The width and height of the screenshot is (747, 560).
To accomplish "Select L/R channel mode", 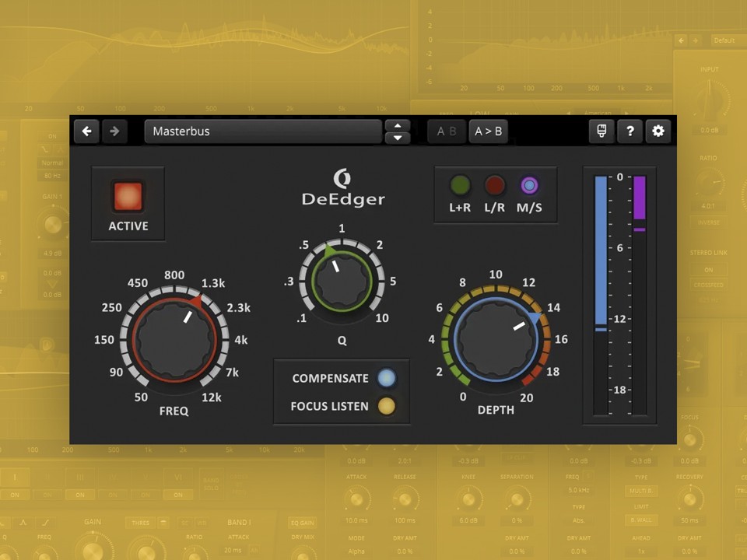I will click(x=495, y=186).
